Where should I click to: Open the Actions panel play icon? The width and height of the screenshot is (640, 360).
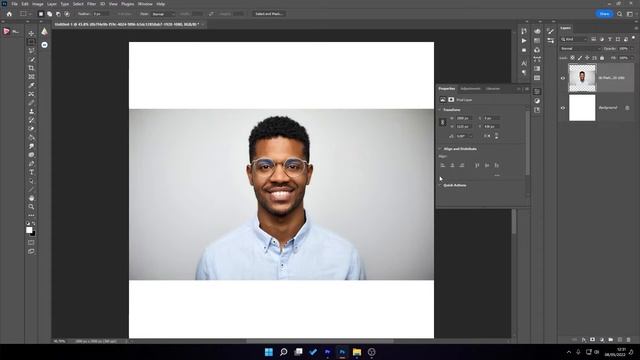(524, 41)
